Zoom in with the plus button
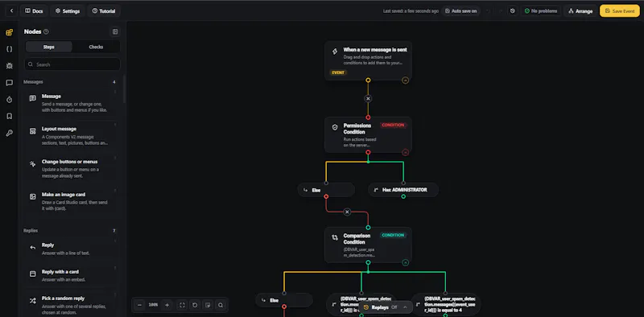This screenshot has width=644, height=317. click(167, 305)
